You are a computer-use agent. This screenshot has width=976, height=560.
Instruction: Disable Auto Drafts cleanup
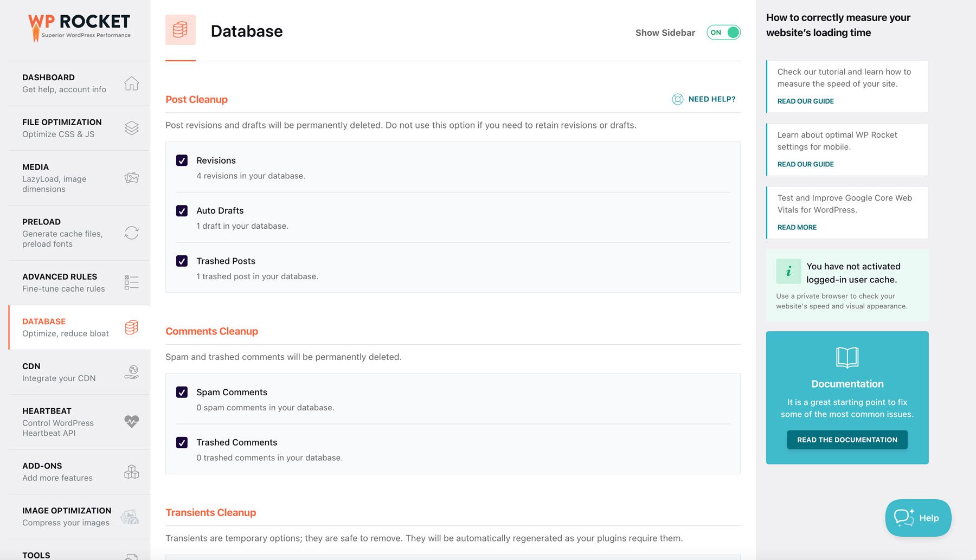(182, 211)
